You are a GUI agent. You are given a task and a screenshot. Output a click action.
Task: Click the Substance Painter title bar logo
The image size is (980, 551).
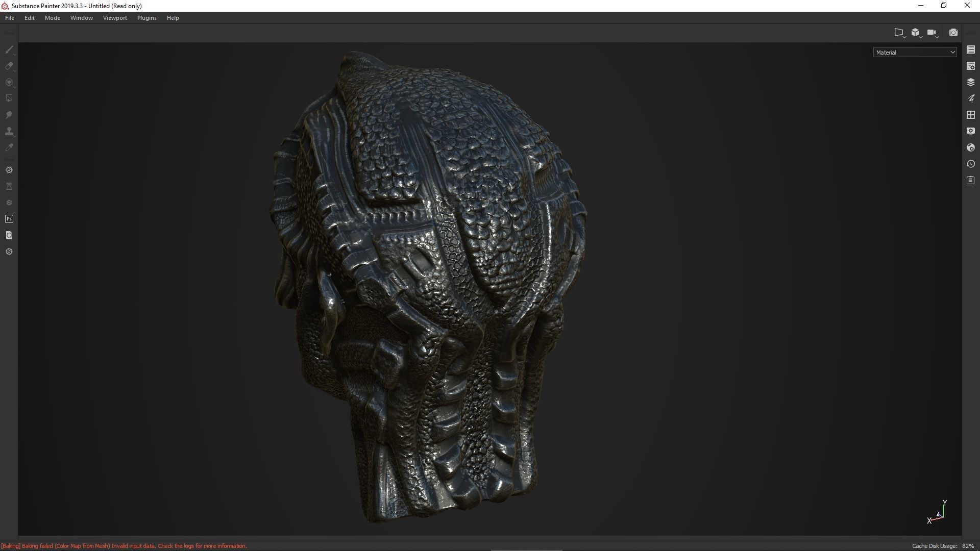pyautogui.click(x=5, y=6)
